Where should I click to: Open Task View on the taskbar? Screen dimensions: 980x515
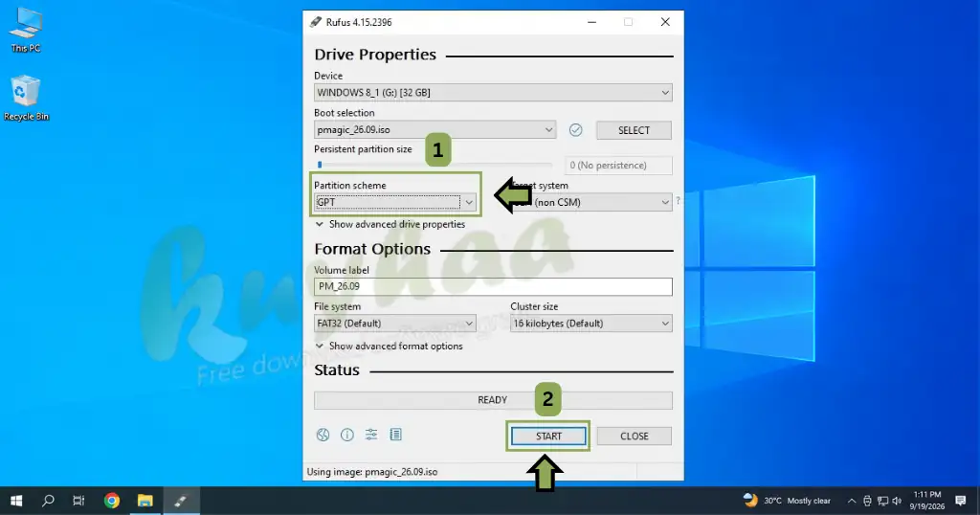[x=78, y=501]
